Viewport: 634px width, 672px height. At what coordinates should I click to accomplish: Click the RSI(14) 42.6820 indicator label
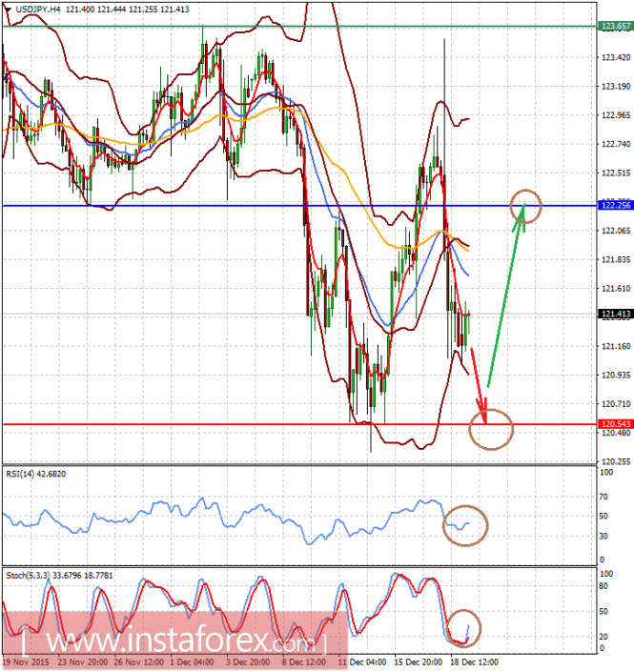coord(36,474)
